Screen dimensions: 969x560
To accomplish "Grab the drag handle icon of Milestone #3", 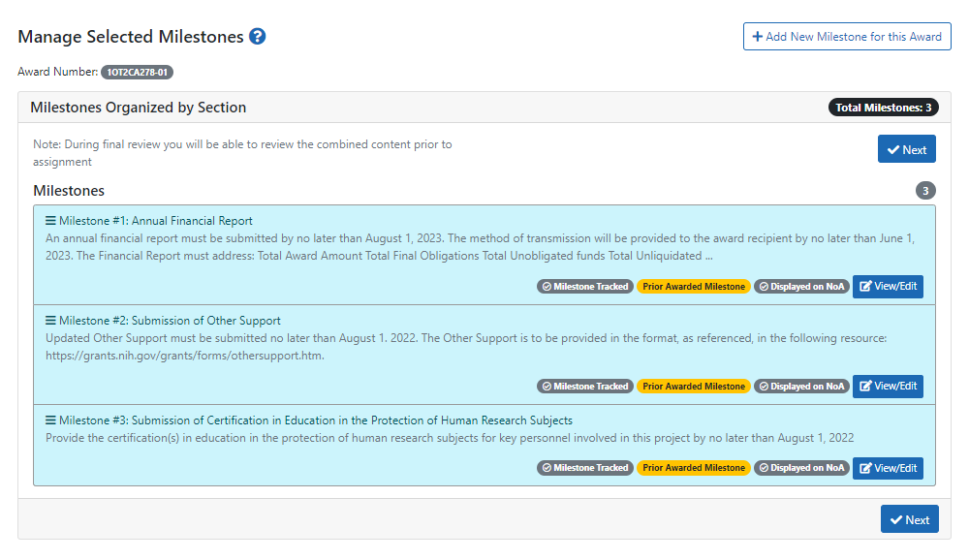I will pyautogui.click(x=50, y=420).
